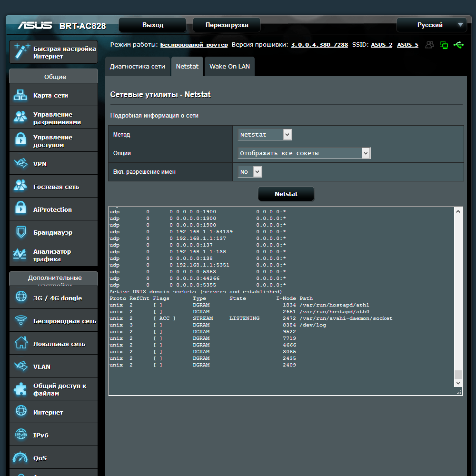Click the black Netstat run button
Viewport: 476px width, 476px height.
tap(286, 194)
